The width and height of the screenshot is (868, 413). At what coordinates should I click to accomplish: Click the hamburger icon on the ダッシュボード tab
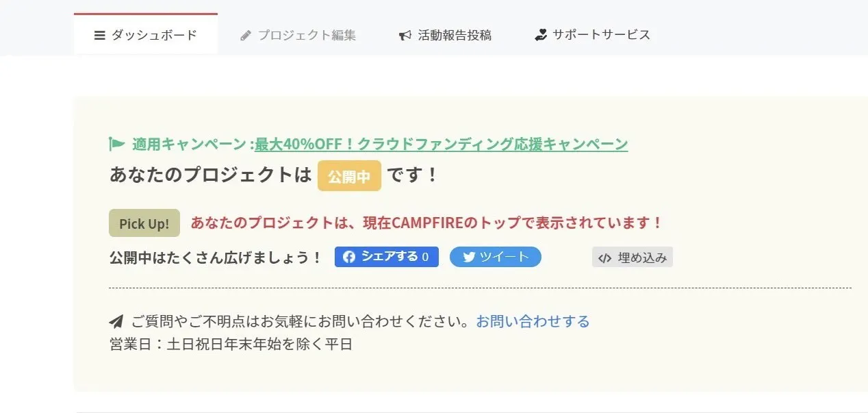coord(100,35)
